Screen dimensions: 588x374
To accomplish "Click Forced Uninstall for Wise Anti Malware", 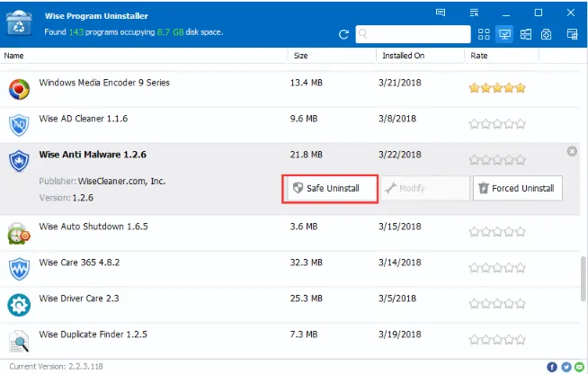I will click(x=518, y=188).
